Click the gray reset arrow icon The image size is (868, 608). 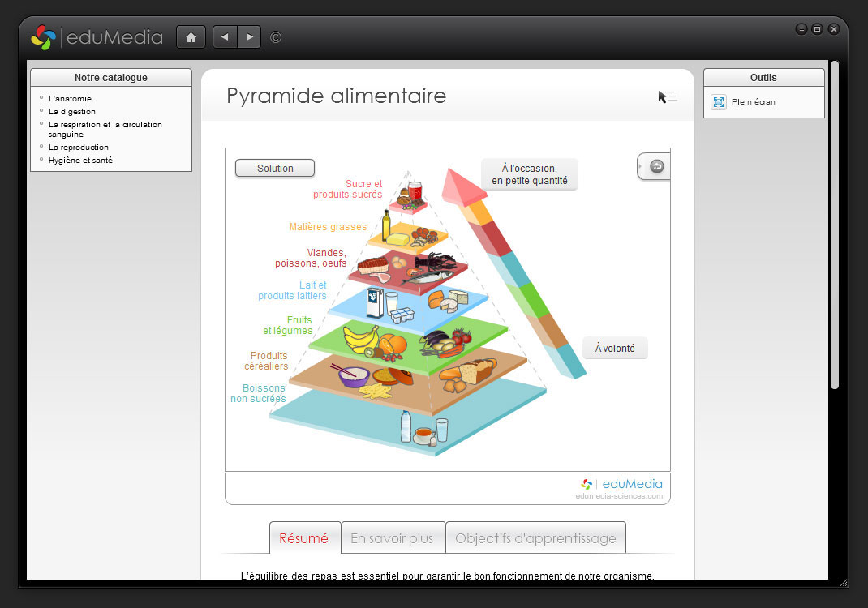(x=657, y=166)
